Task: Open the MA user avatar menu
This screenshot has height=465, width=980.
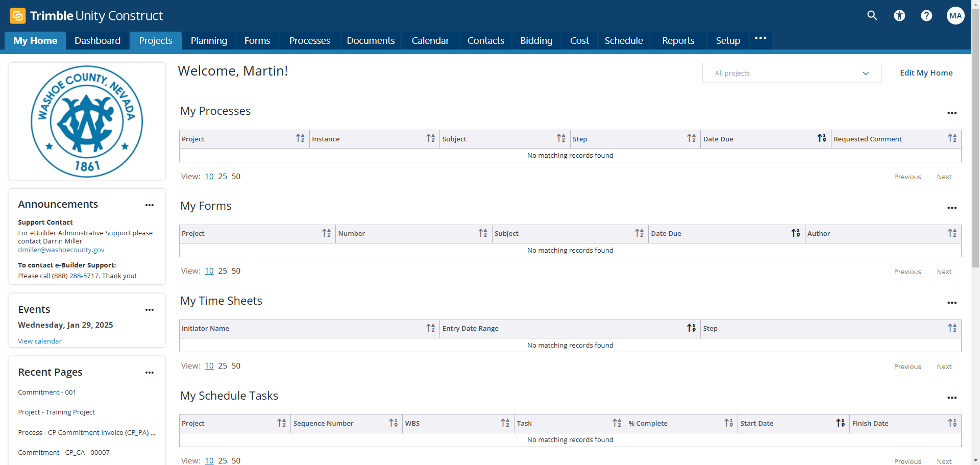Action: point(955,15)
